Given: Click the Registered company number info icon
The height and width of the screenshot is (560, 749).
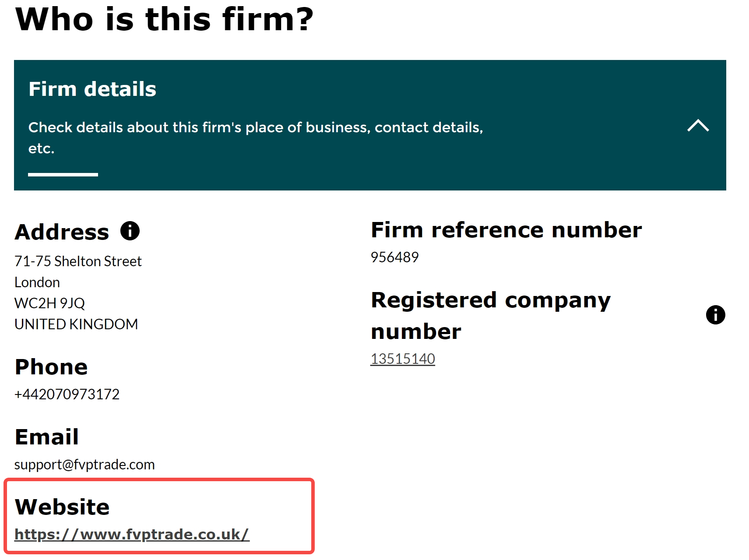Looking at the screenshot, I should coord(715,315).
